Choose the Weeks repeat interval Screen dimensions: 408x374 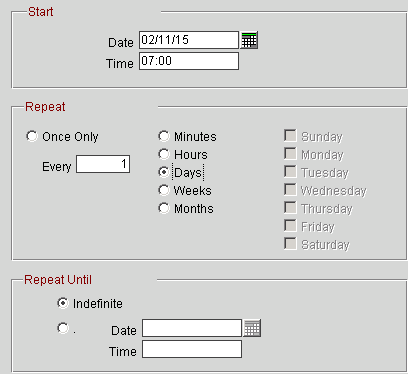click(164, 190)
